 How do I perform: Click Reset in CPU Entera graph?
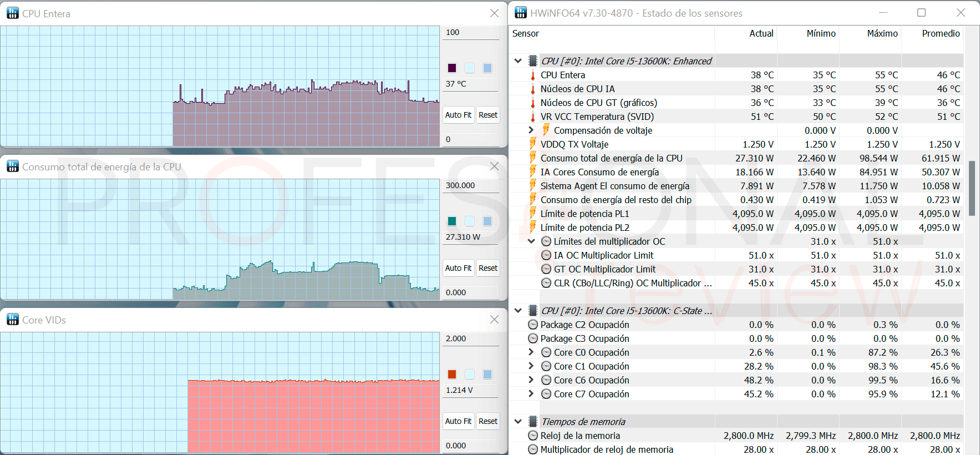point(488,115)
